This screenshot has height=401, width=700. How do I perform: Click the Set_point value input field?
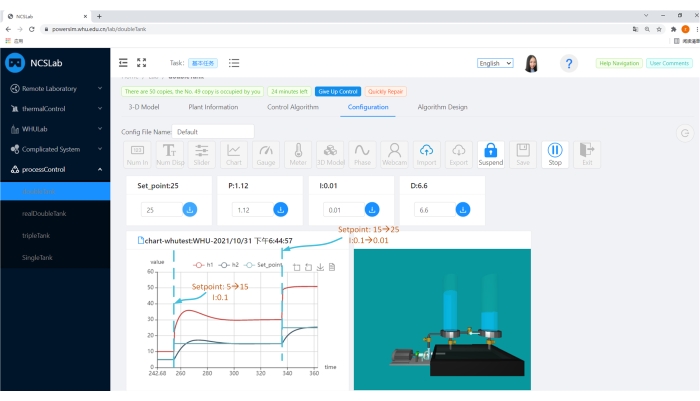tap(160, 210)
